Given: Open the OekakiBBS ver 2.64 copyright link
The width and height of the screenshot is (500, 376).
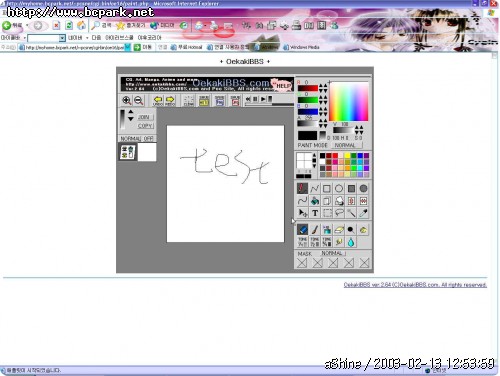Looking at the screenshot, I should click(x=415, y=285).
